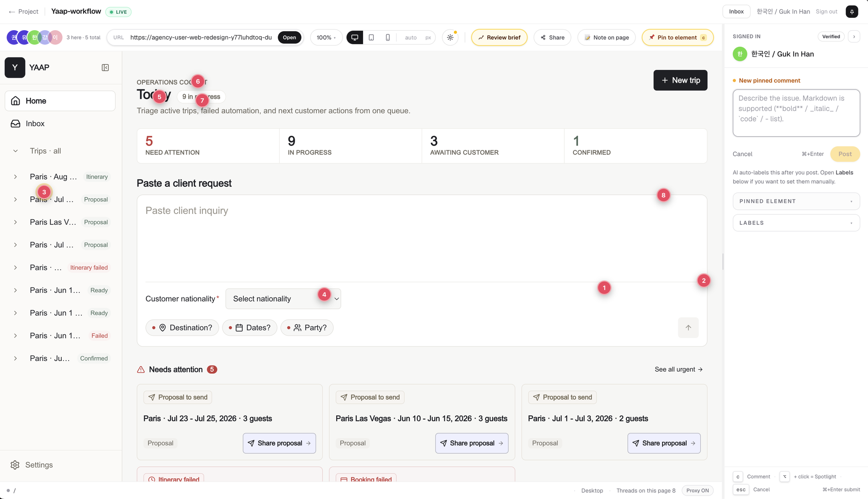Toggle light/dark theme sun icon
The width and height of the screenshot is (868, 499).
pyautogui.click(x=450, y=37)
